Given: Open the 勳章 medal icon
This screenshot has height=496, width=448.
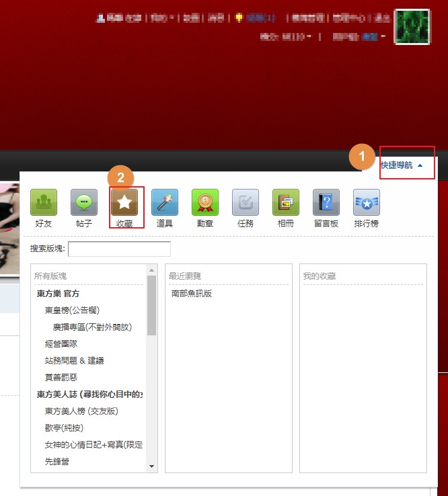Looking at the screenshot, I should [205, 202].
